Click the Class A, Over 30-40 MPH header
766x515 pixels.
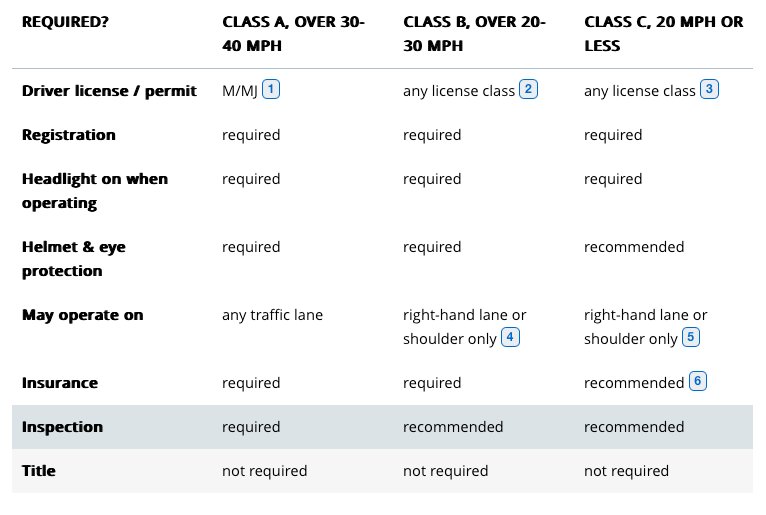(x=294, y=34)
